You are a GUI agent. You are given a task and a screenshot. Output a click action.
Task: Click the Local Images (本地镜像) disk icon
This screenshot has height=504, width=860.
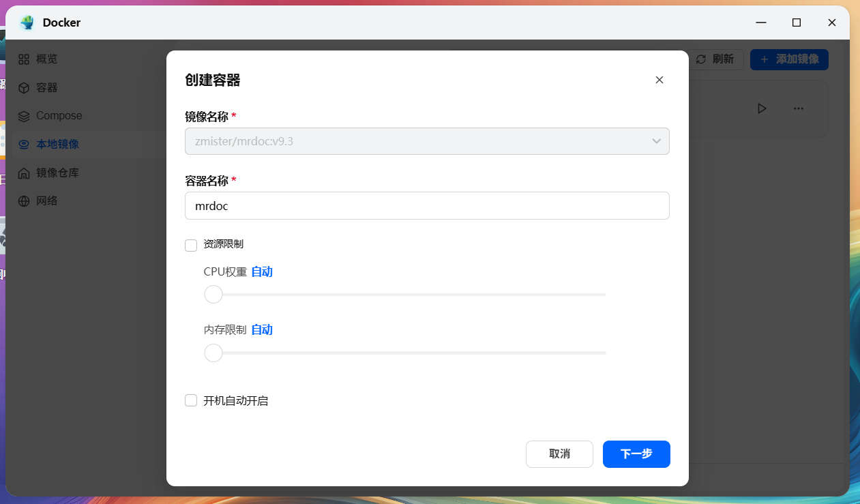24,145
